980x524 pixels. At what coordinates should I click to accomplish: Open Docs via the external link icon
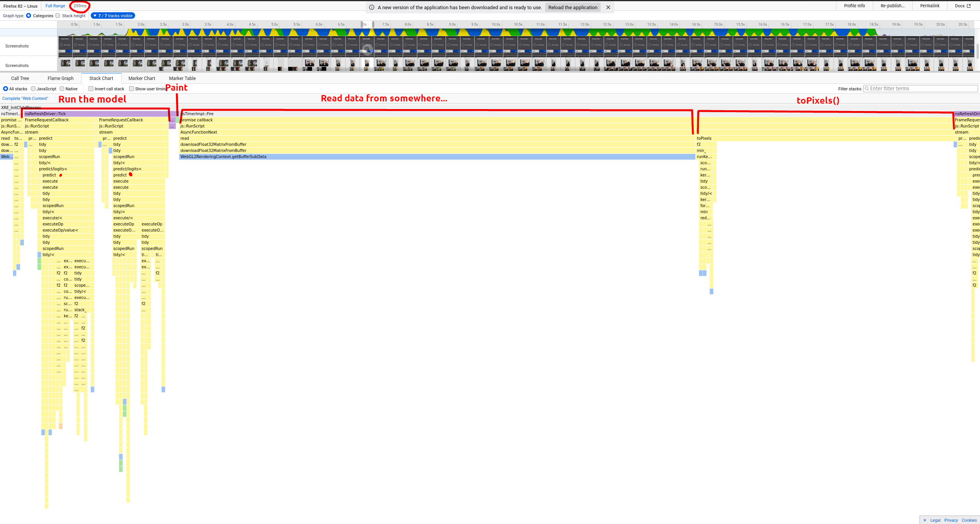point(969,6)
